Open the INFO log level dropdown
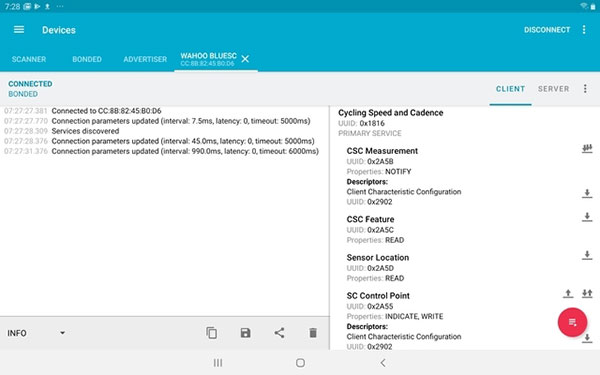 coord(36,333)
